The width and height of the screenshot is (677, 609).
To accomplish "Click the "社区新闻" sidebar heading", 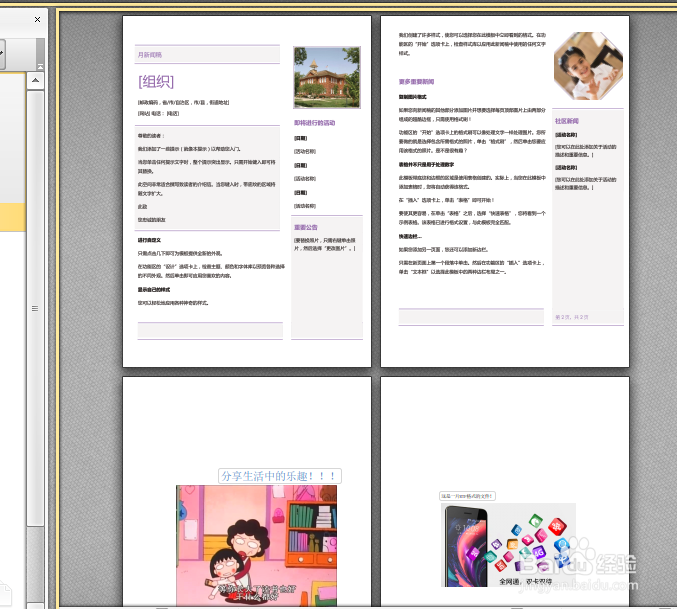I will point(566,121).
